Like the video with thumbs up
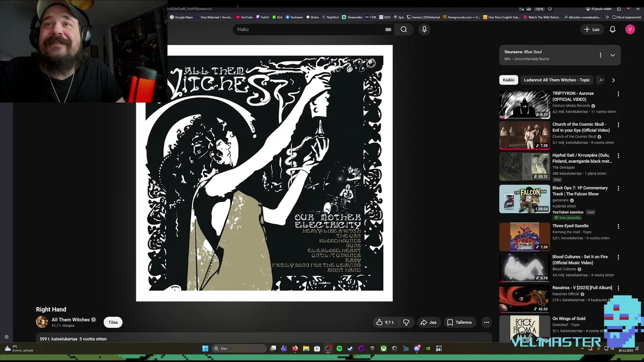The image size is (644, 362). tap(385, 322)
